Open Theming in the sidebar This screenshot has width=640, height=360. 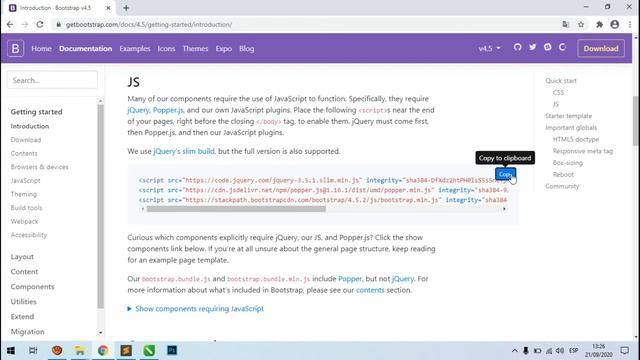point(24,194)
